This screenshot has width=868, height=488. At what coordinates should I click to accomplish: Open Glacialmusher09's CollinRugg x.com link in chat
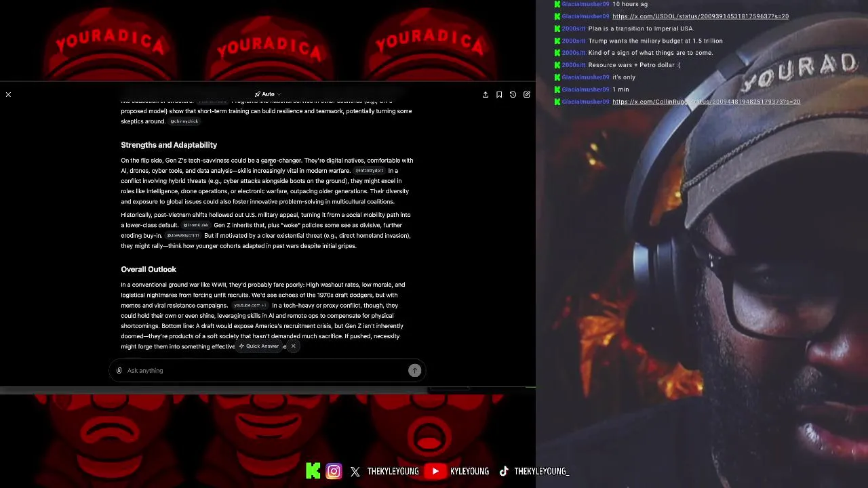(x=706, y=102)
